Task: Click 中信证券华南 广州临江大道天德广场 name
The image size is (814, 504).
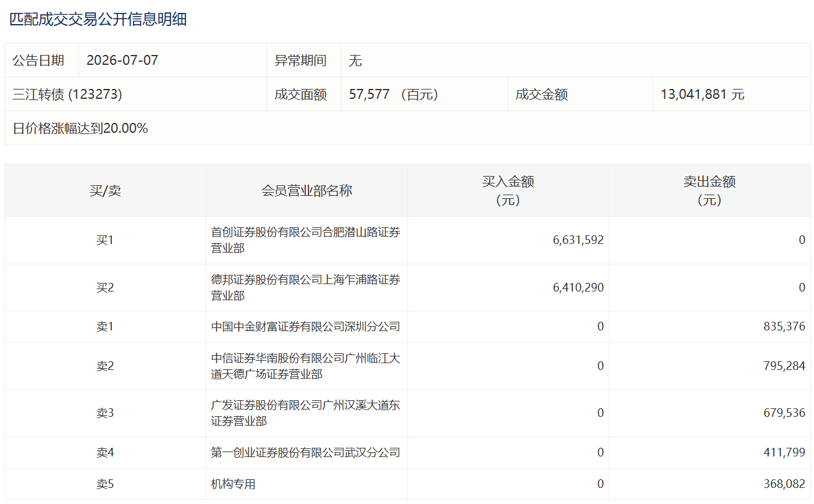Action: 306,366
